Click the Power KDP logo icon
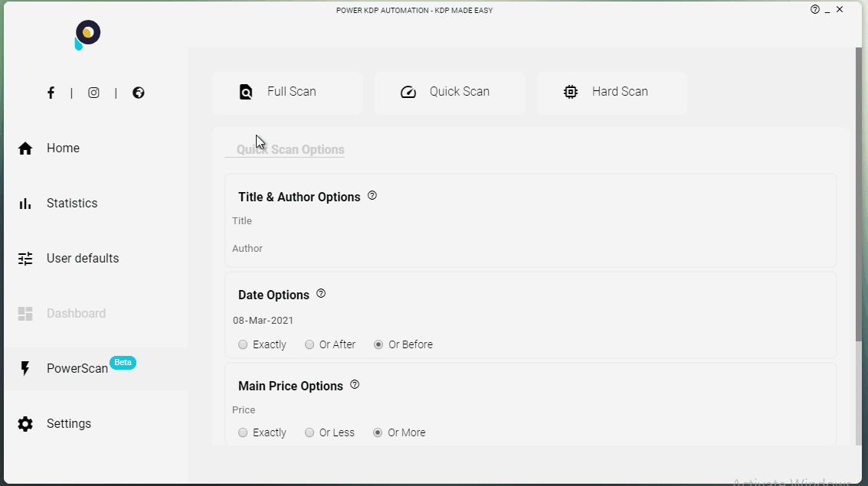 (87, 35)
